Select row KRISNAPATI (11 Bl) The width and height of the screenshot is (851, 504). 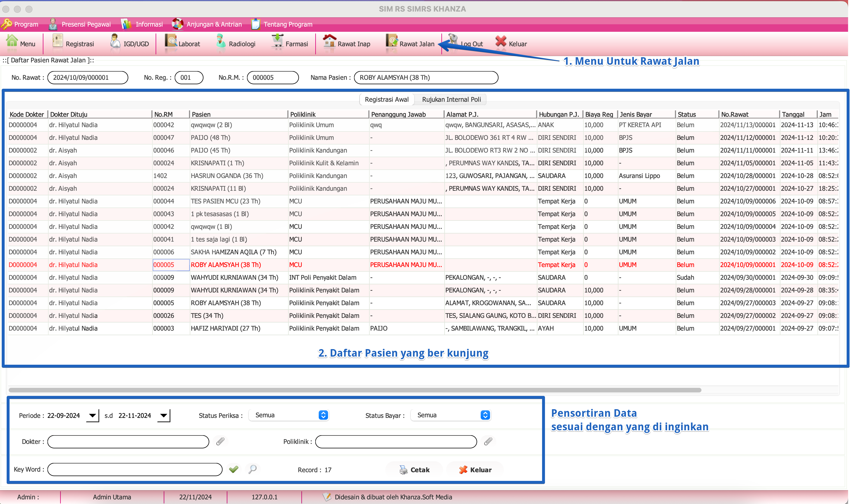click(x=423, y=188)
